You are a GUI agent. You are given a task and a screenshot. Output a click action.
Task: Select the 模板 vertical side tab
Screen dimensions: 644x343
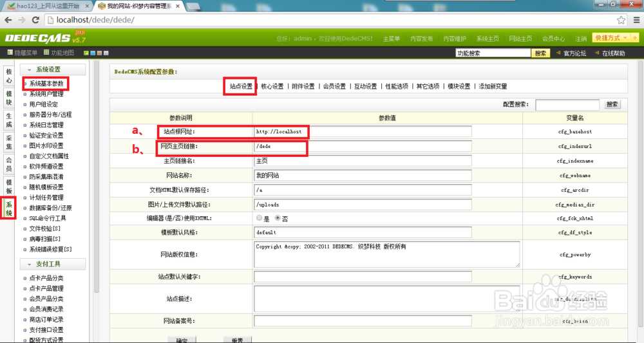(x=8, y=186)
